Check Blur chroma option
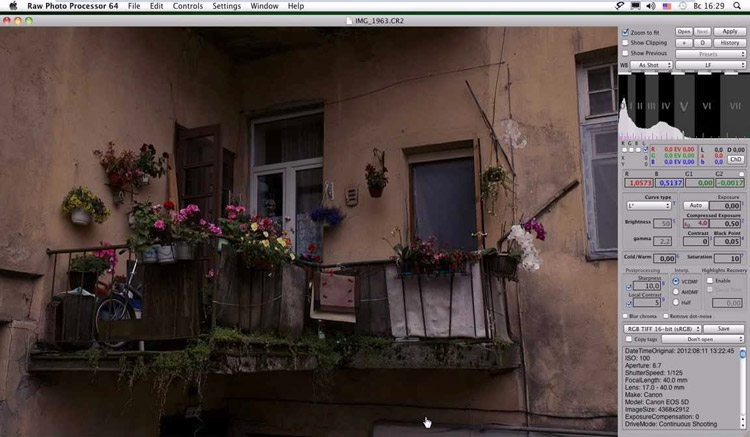 coord(625,316)
